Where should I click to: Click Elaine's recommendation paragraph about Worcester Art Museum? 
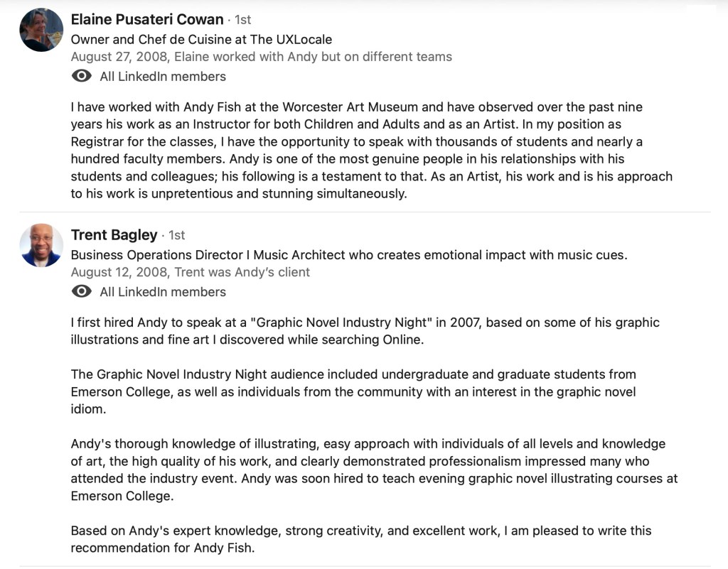click(370, 151)
